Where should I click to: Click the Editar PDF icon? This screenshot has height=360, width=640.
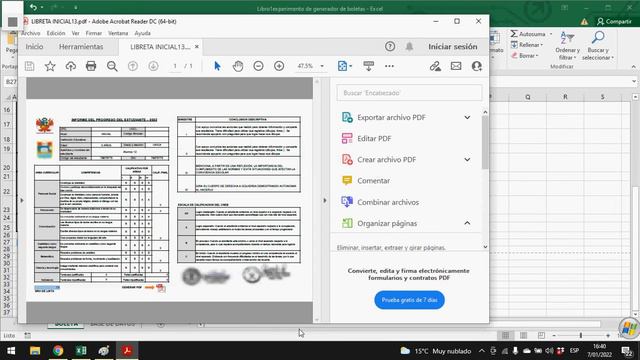click(x=347, y=139)
